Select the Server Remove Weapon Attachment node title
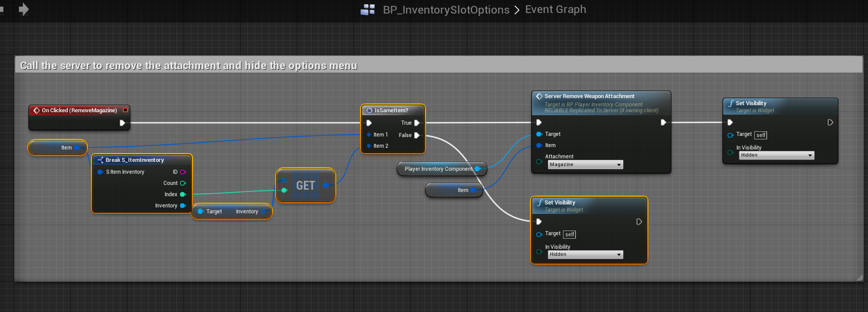 point(589,96)
